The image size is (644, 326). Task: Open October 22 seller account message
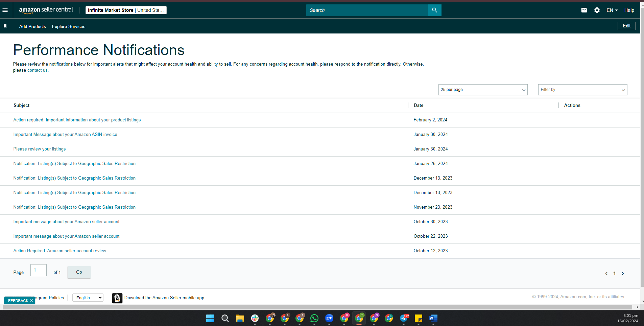(x=66, y=236)
